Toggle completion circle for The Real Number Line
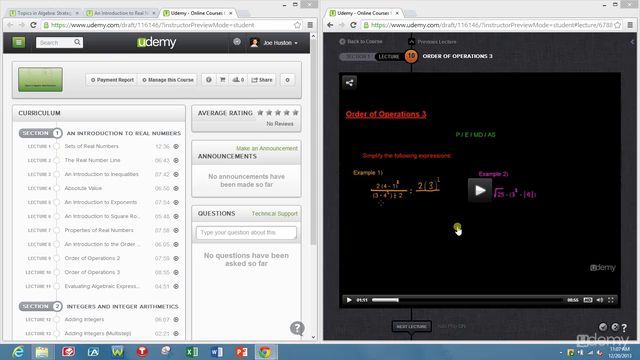 (x=56, y=160)
